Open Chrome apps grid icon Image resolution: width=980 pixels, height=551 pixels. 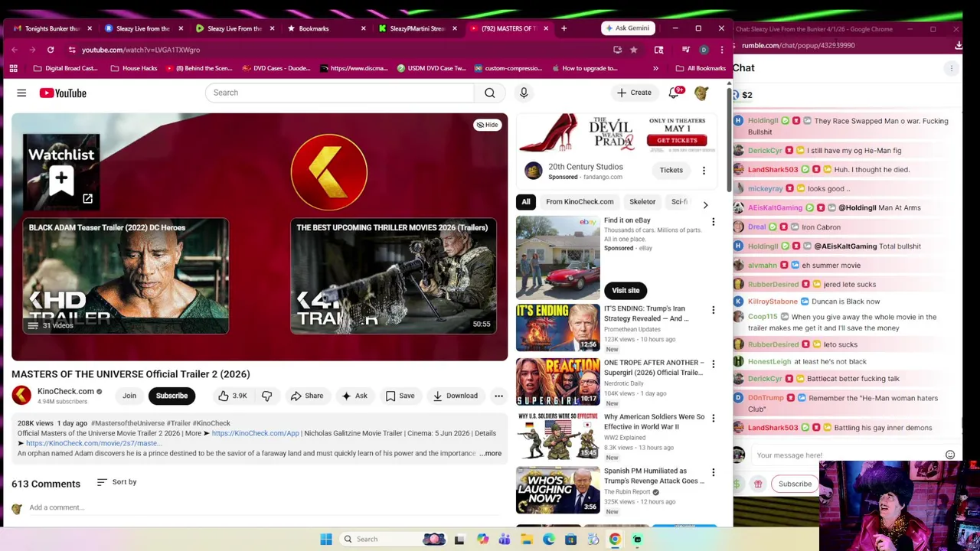click(x=13, y=68)
